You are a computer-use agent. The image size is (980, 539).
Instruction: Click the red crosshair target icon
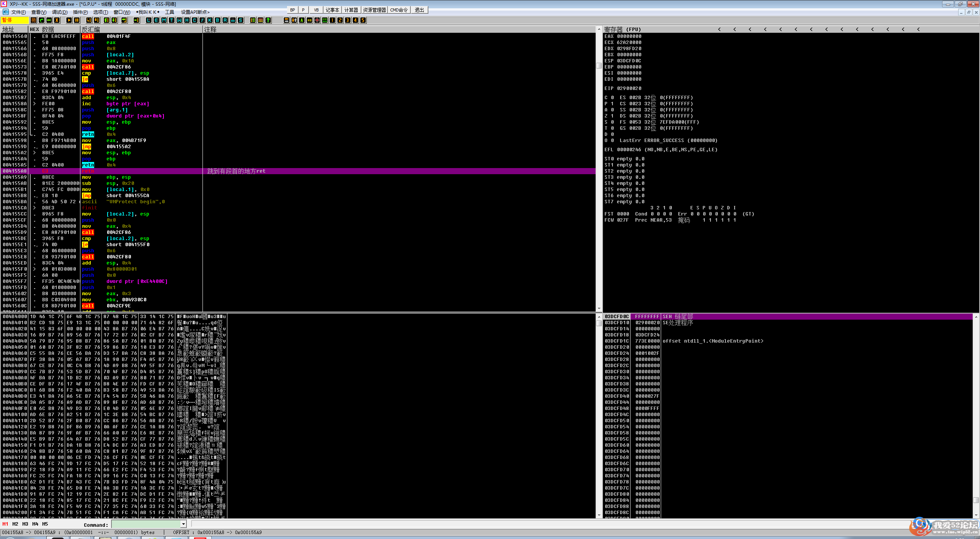(x=317, y=20)
